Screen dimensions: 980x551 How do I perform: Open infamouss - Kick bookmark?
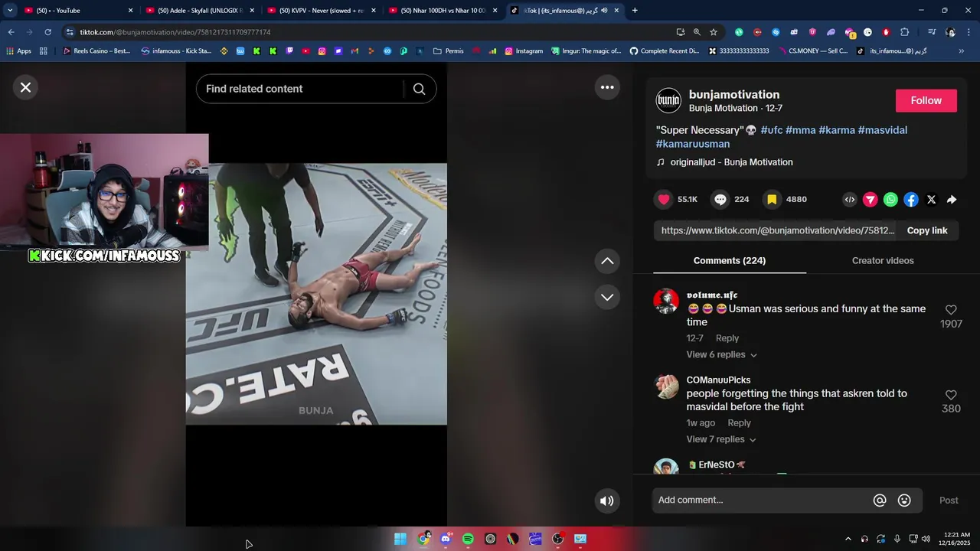click(x=176, y=51)
